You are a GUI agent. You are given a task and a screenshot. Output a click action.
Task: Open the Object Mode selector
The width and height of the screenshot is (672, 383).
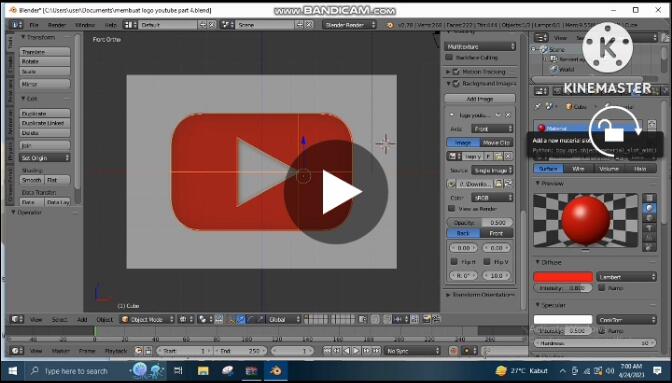click(x=147, y=319)
